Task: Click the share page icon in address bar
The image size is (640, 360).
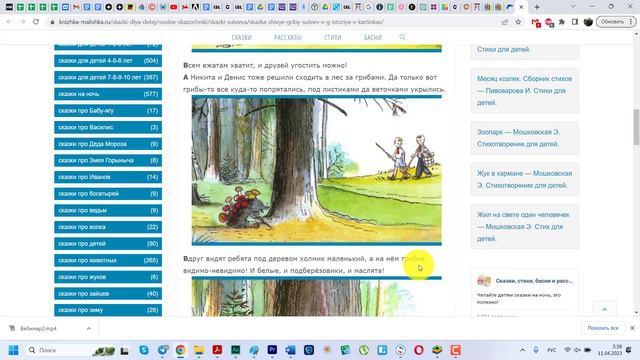Action: pos(505,22)
